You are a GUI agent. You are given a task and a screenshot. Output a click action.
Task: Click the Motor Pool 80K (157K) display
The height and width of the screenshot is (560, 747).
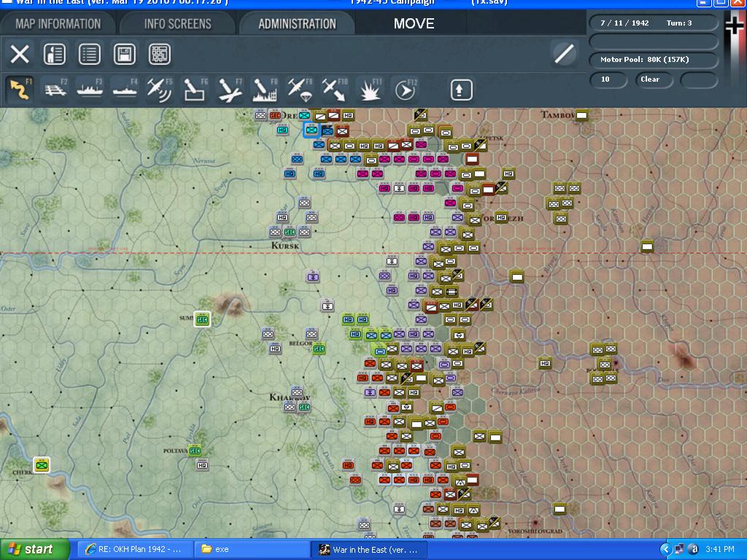pyautogui.click(x=653, y=60)
